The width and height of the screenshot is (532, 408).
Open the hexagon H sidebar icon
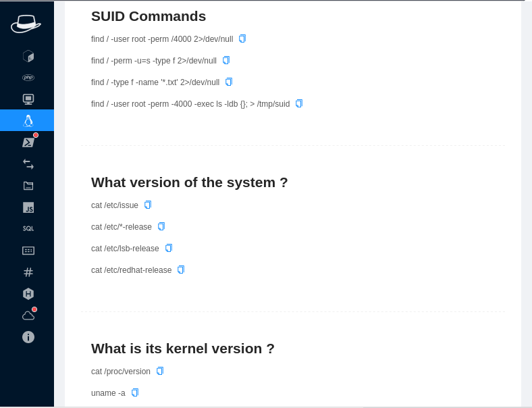28,294
